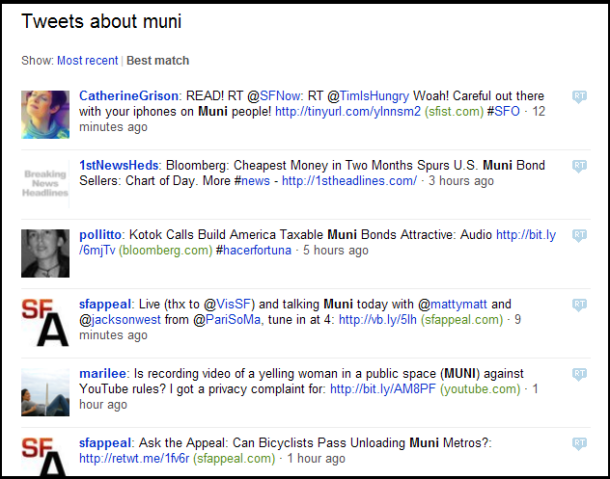Click the RT icon on 1stNewsHeds' tweet
610x479 pixels.
[579, 166]
